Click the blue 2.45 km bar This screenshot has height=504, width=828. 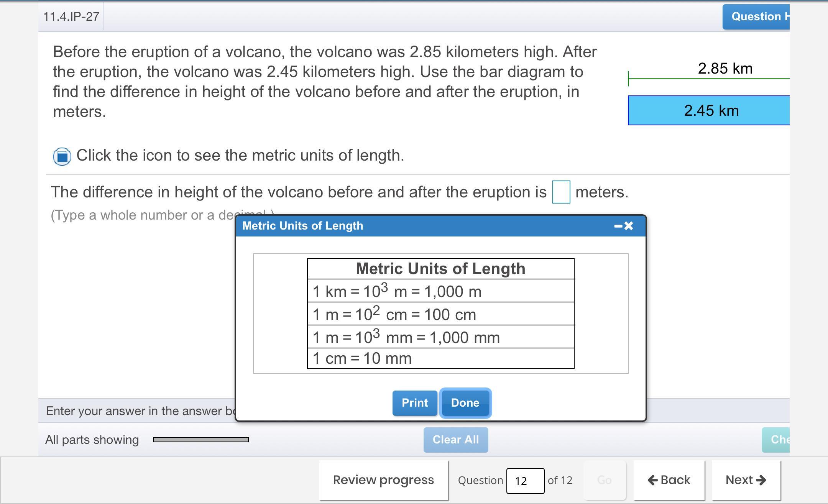click(x=709, y=110)
